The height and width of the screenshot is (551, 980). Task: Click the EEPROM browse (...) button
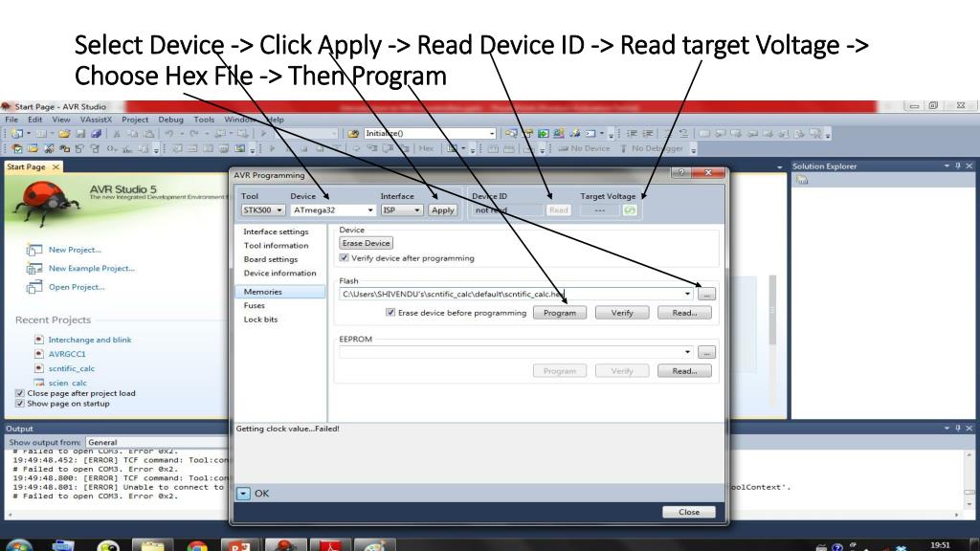coord(706,352)
